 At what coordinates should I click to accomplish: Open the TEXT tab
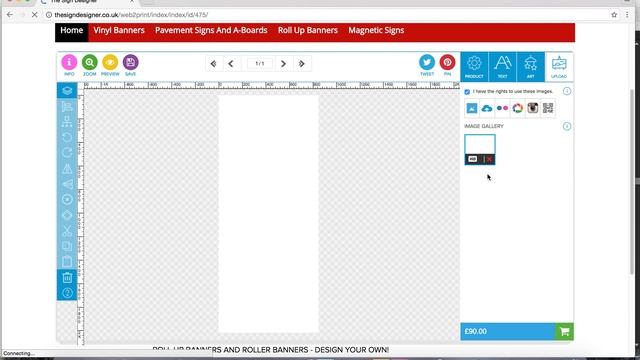click(x=502, y=67)
